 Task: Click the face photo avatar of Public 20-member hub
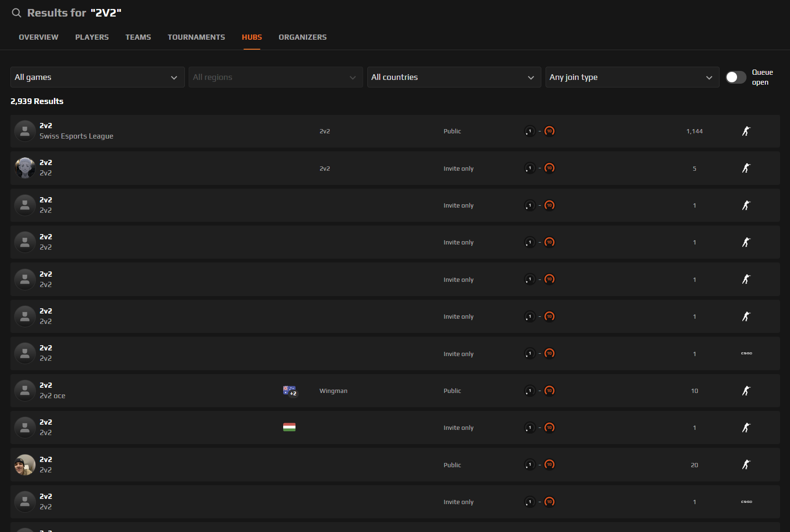(x=25, y=465)
